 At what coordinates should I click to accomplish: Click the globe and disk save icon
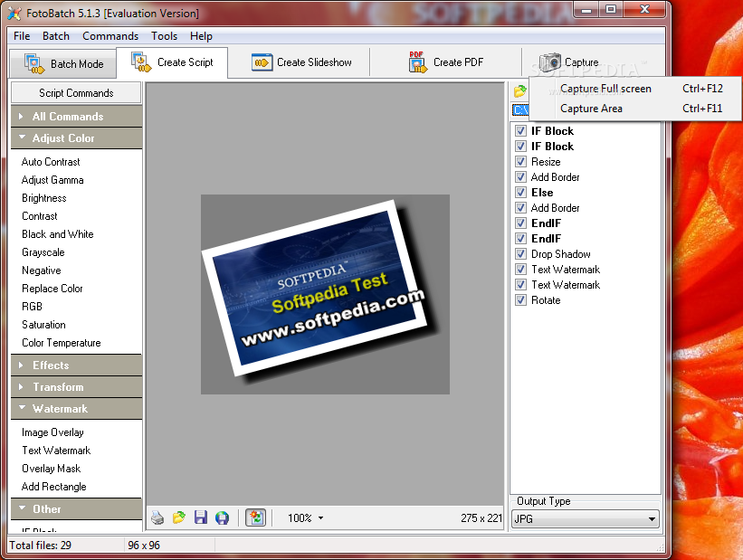pos(222,517)
